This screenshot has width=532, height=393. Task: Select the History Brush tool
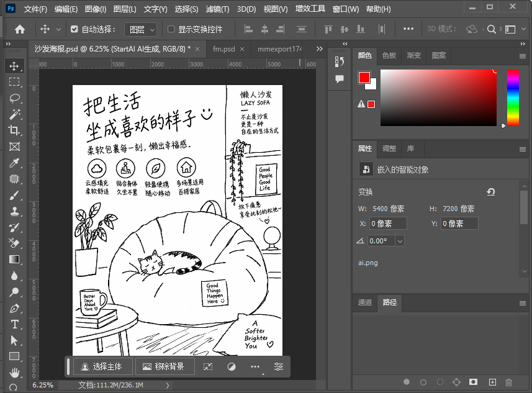click(x=14, y=227)
